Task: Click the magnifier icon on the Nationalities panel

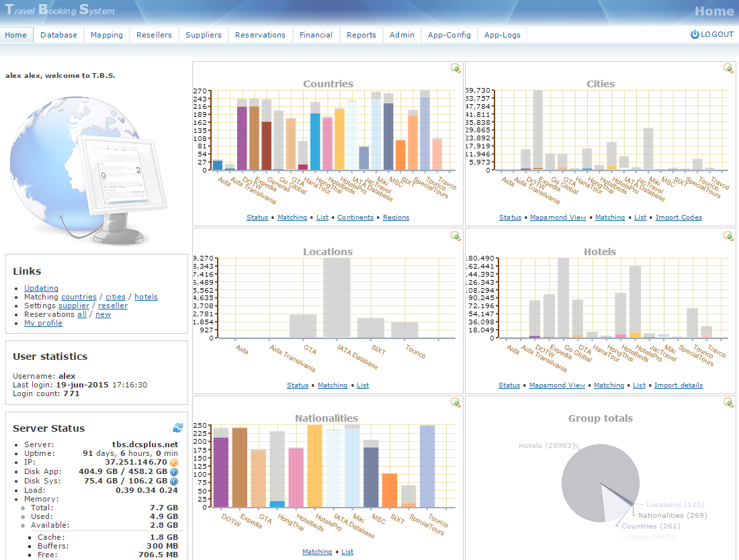Action: click(x=455, y=402)
